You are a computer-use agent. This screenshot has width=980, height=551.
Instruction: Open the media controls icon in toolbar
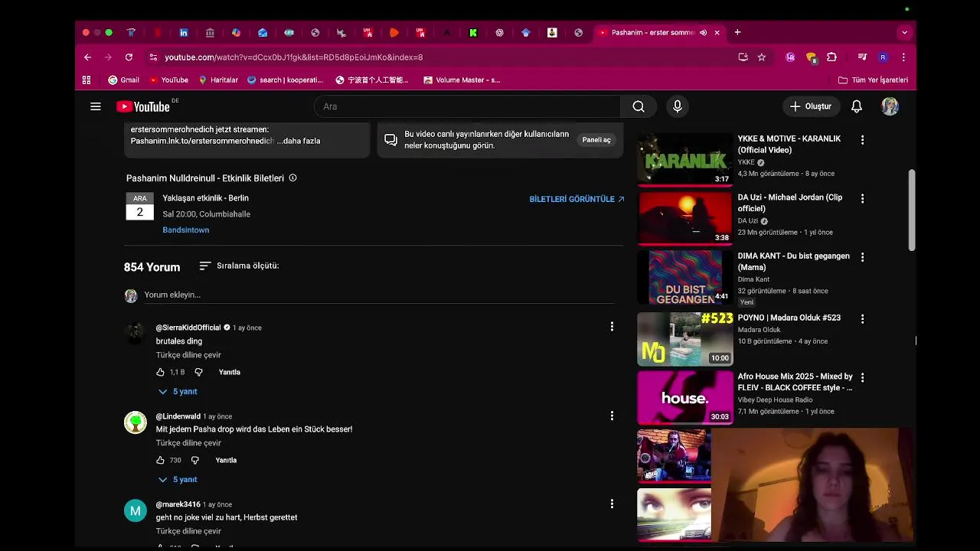pos(863,57)
